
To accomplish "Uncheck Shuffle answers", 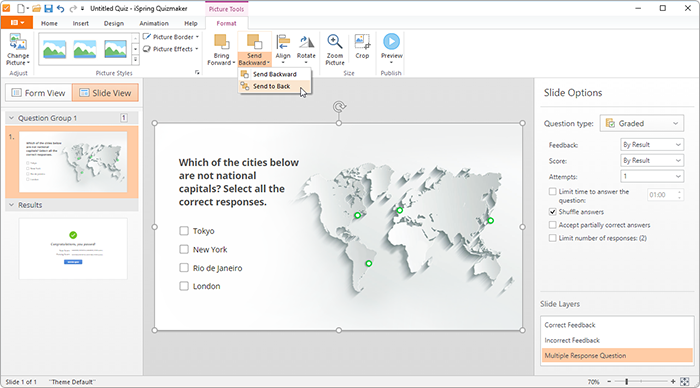I will tap(553, 212).
